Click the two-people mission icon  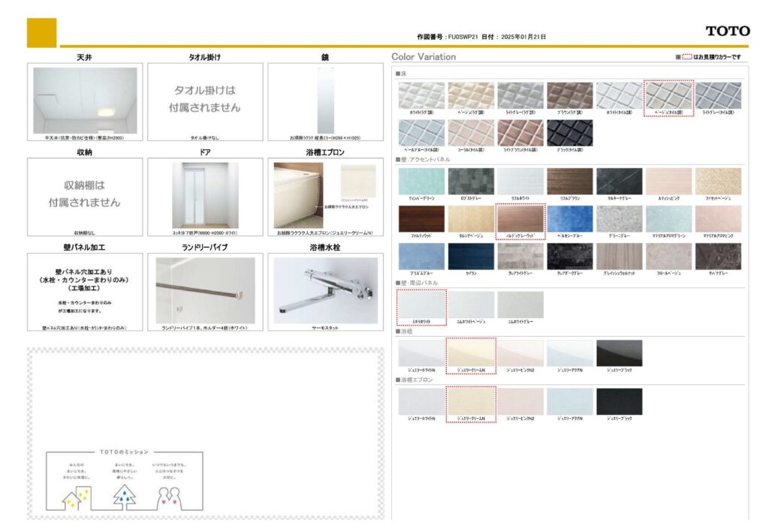(x=169, y=496)
